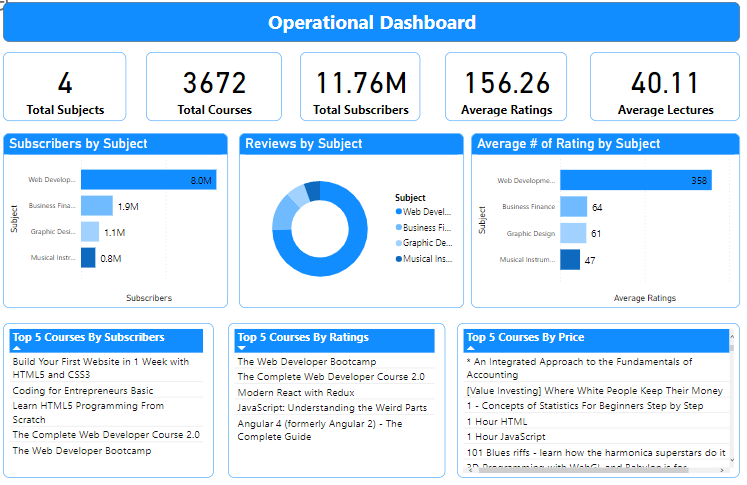
Task: Select row [Value Investing] Where White People Keep Their Money
Action: pos(596,391)
